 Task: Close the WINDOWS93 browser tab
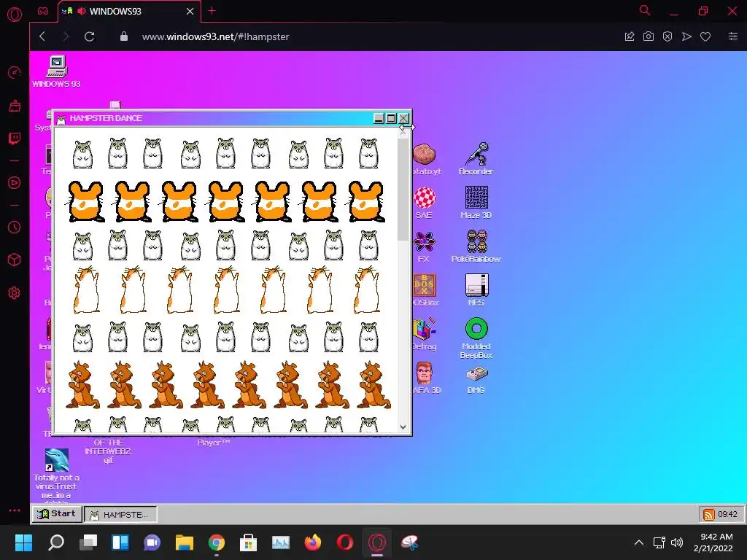pos(190,12)
